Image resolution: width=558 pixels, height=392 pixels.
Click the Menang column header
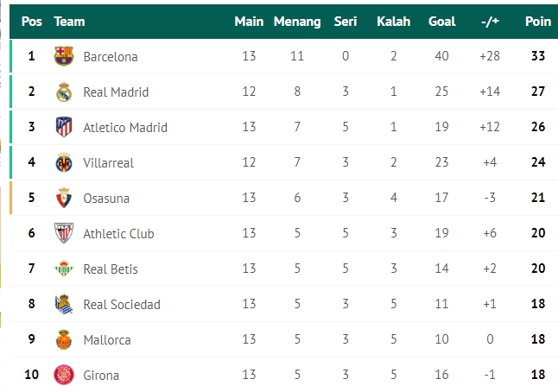pyautogui.click(x=297, y=22)
